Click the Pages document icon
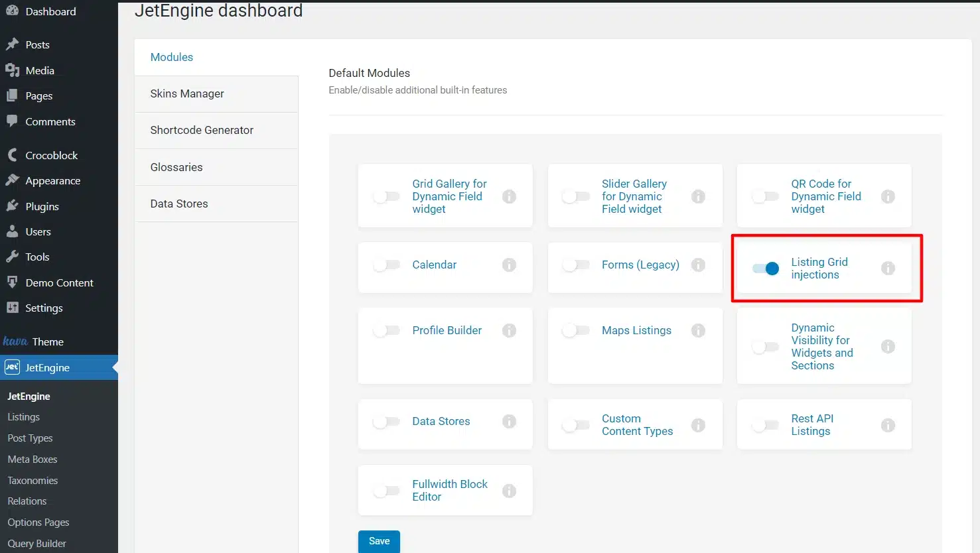This screenshot has width=980, height=553. 12,95
